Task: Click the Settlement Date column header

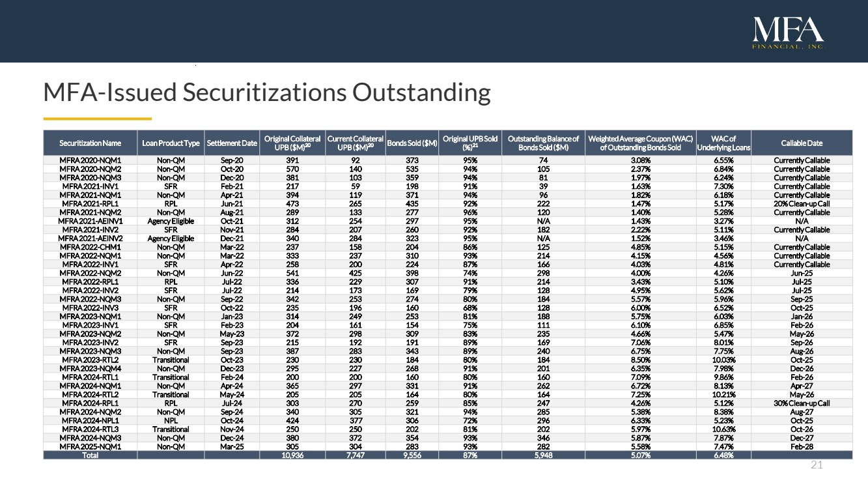Action: 231,143
